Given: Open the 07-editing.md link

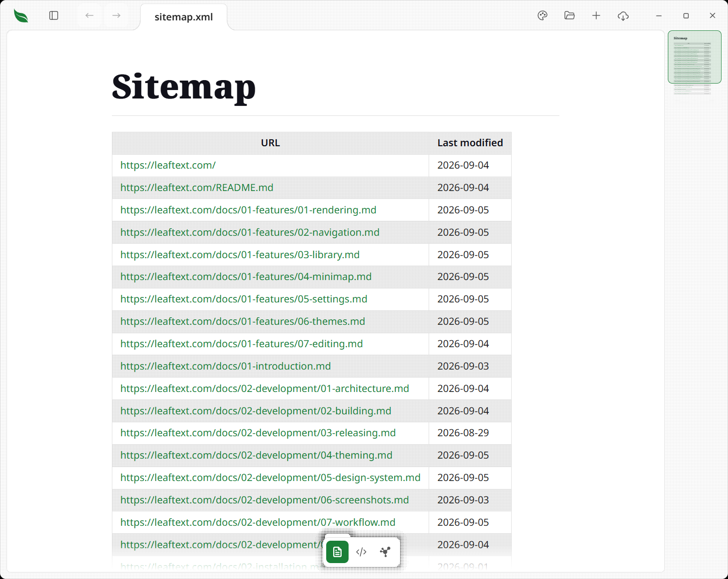Looking at the screenshot, I should [242, 344].
